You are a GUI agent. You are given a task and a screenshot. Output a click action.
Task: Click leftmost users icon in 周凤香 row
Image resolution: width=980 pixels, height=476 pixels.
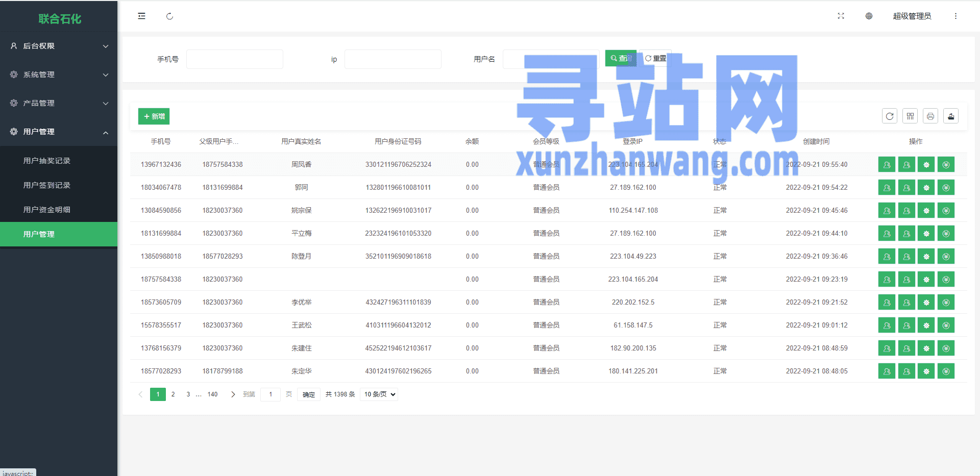[887, 165]
